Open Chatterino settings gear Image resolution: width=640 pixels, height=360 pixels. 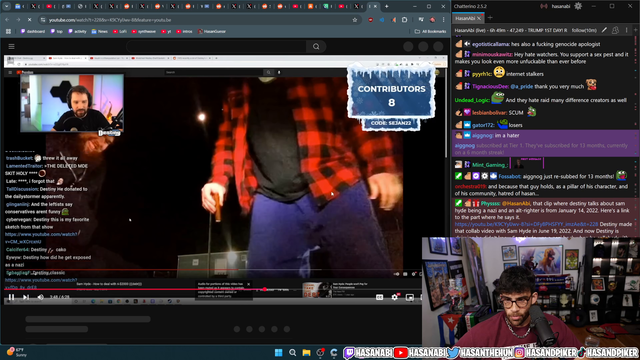[578, 6]
